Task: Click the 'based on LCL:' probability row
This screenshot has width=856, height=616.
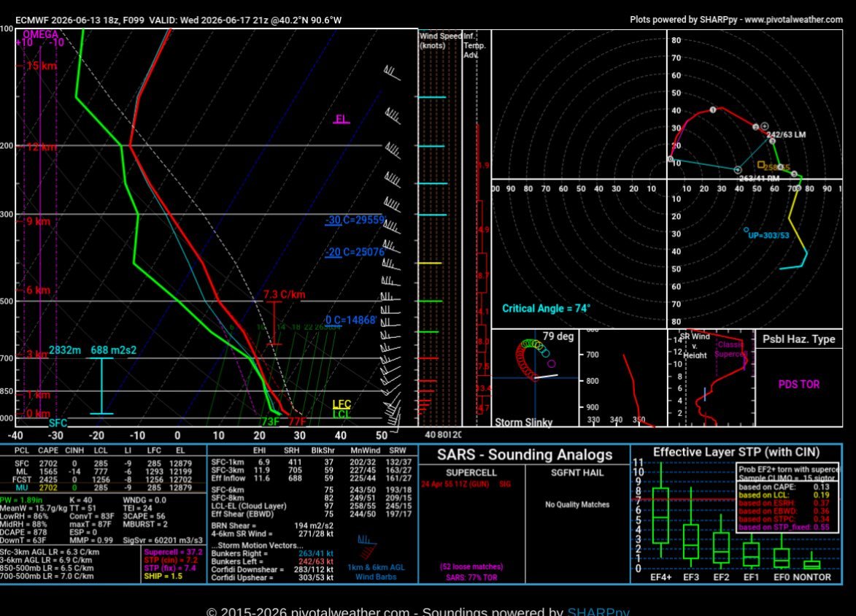Action: (x=784, y=496)
